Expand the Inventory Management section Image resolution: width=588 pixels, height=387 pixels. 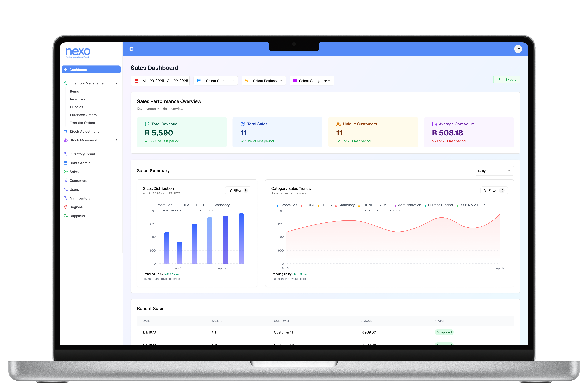[x=116, y=83]
